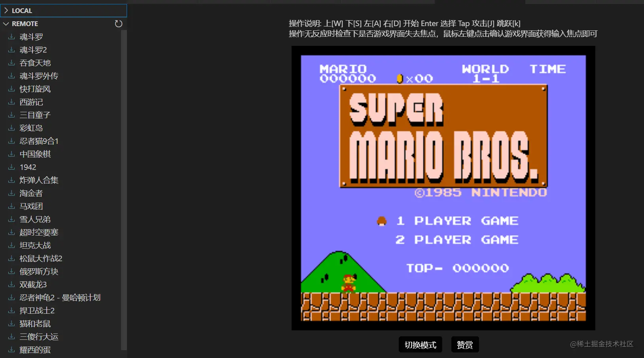The height and width of the screenshot is (358, 644).
Task: Open 超时空要塞 entry
Action: [39, 232]
